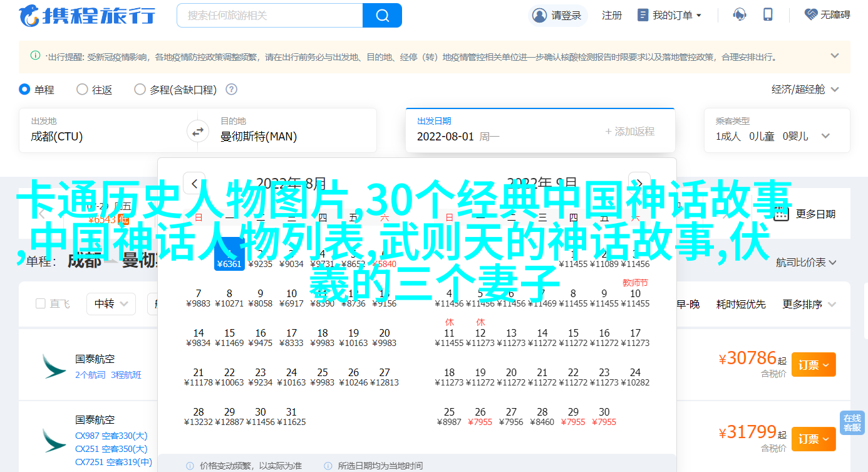Select 往返 round-trip option

tap(94, 90)
